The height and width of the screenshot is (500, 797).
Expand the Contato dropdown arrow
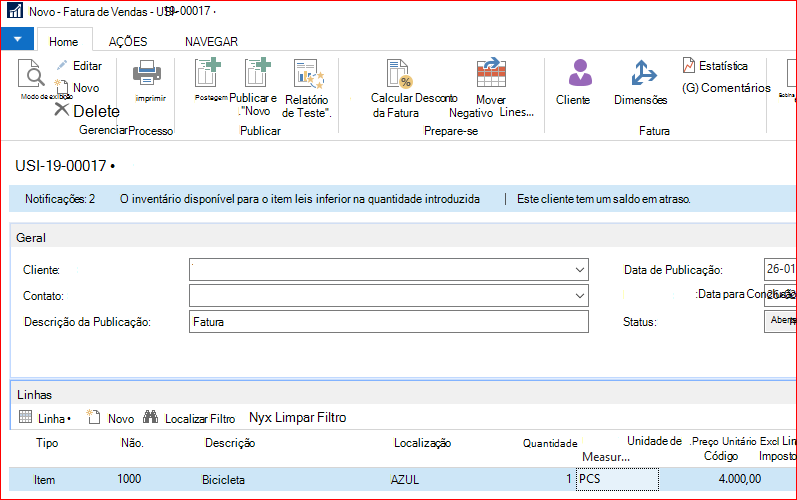(x=579, y=295)
